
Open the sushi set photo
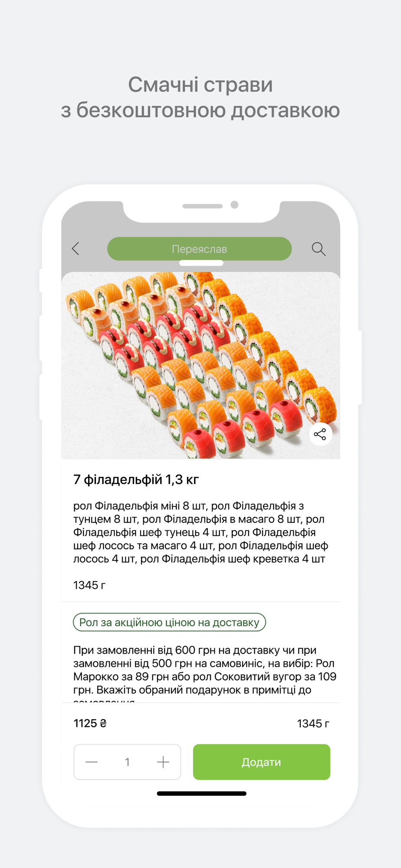tap(200, 365)
